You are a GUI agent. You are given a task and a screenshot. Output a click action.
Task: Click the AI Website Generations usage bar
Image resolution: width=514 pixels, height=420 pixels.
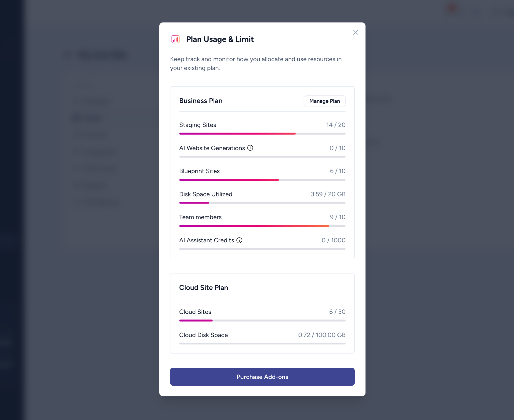(x=262, y=157)
